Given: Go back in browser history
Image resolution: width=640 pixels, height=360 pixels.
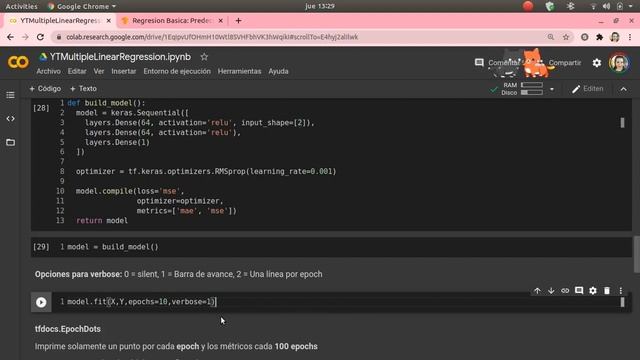Looking at the screenshot, I should pos(10,37).
